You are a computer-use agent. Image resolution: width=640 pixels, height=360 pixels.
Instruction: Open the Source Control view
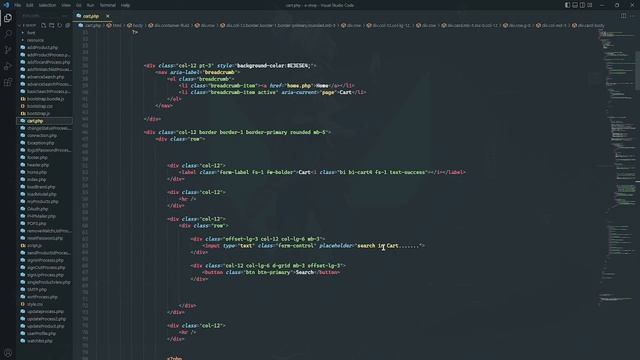click(x=8, y=50)
